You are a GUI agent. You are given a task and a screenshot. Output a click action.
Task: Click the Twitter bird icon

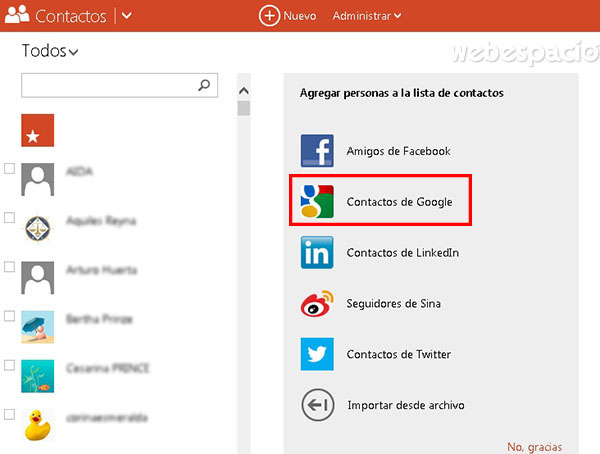point(317,354)
